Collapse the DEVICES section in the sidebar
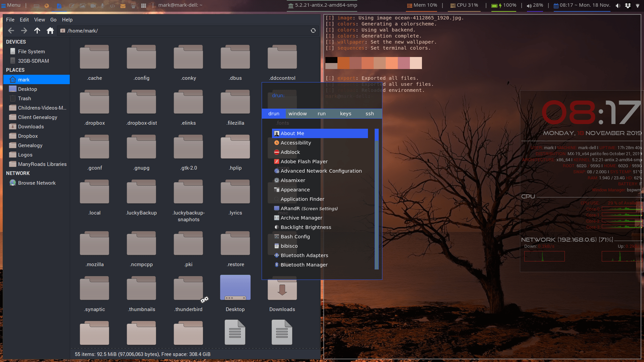 tap(15, 42)
